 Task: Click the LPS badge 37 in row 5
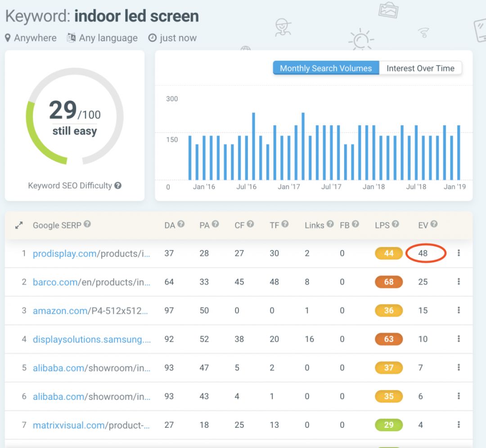pos(389,368)
